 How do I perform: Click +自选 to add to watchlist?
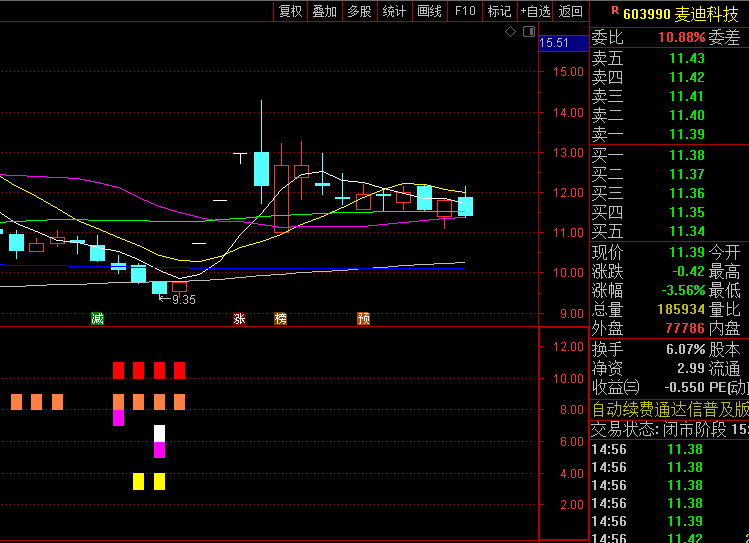[x=535, y=11]
